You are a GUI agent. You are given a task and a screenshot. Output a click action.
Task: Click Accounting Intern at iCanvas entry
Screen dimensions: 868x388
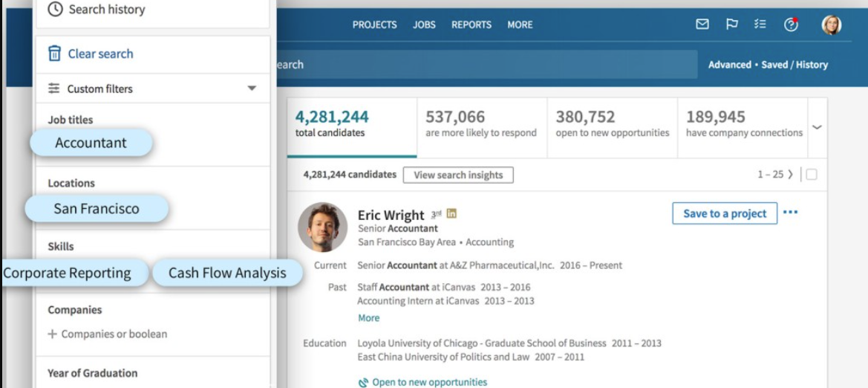click(x=446, y=301)
